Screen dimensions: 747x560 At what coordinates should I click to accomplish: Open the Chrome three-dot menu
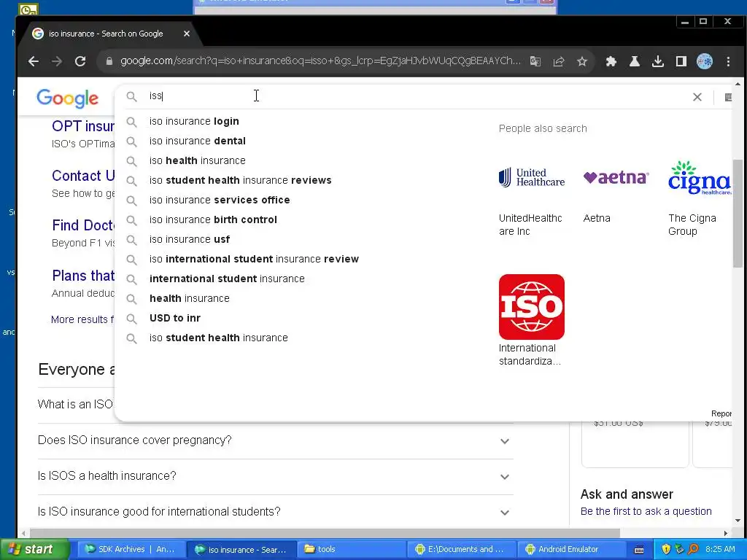[728, 61]
